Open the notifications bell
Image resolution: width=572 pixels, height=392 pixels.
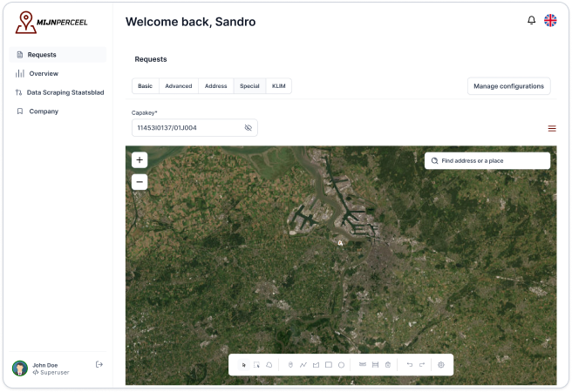click(532, 20)
